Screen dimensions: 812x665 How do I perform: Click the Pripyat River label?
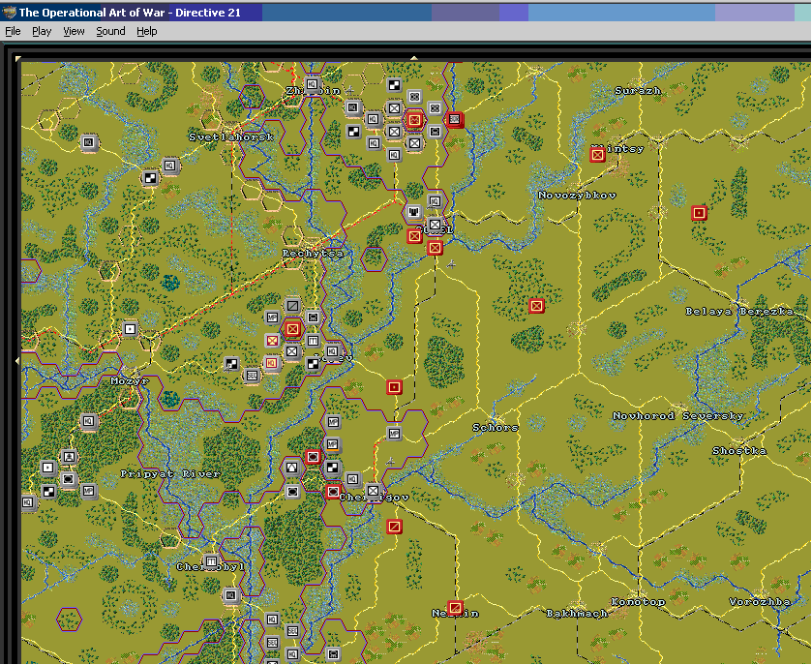click(170, 474)
